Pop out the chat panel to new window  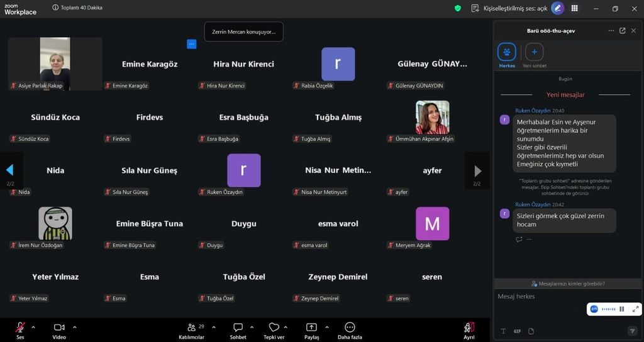[622, 30]
